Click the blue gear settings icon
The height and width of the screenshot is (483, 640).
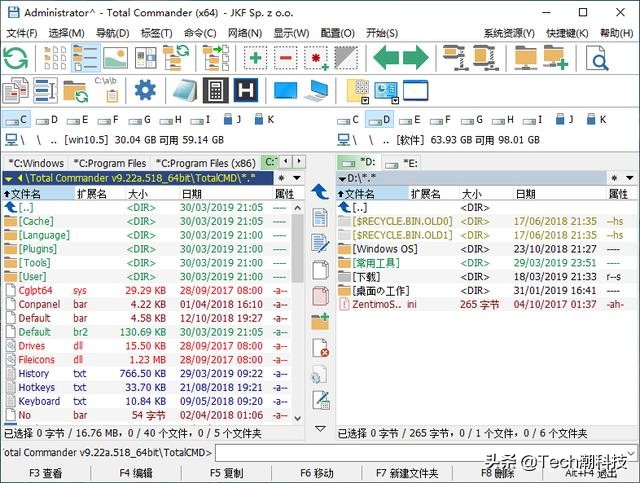click(x=146, y=91)
